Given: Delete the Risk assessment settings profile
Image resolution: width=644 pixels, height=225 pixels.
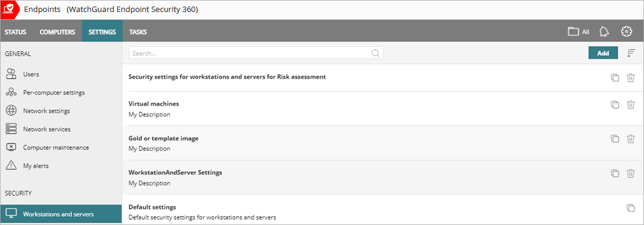Looking at the screenshot, I should click(630, 78).
